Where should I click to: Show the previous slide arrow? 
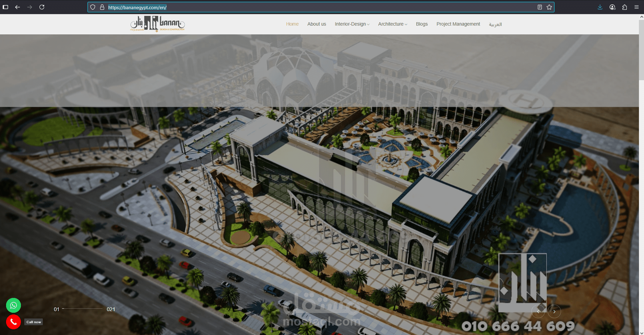tap(538, 311)
